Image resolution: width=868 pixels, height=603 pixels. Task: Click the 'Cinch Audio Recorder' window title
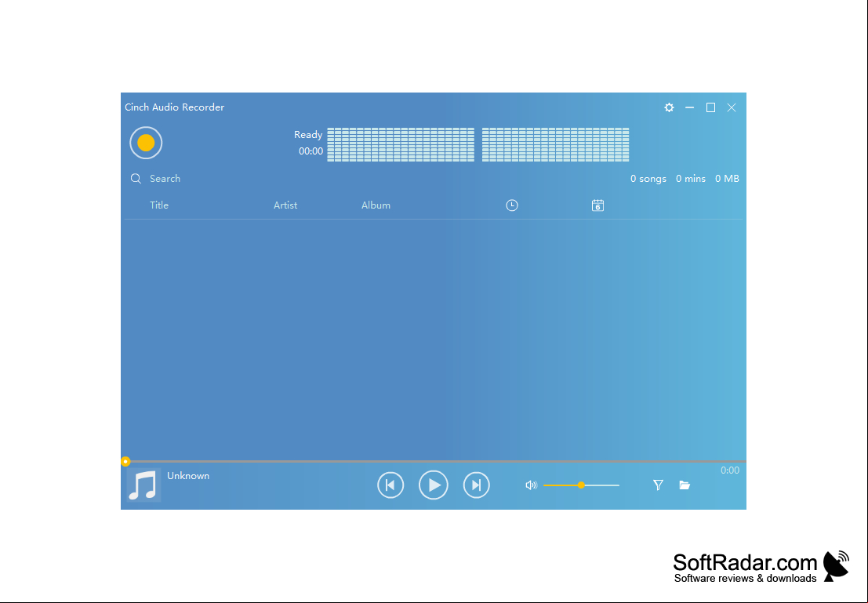174,107
